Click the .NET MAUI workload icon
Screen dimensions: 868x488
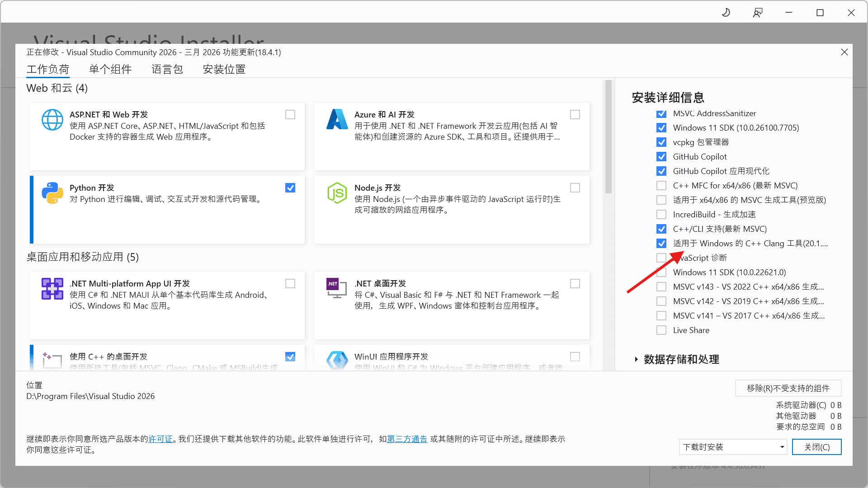(x=52, y=289)
